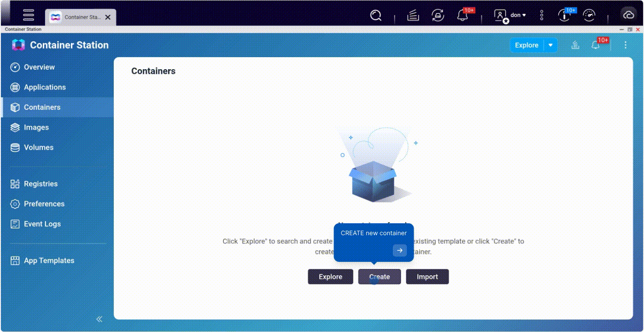Open the three-dot more menu in the QTS top bar
The image size is (644, 332).
coord(542,16)
